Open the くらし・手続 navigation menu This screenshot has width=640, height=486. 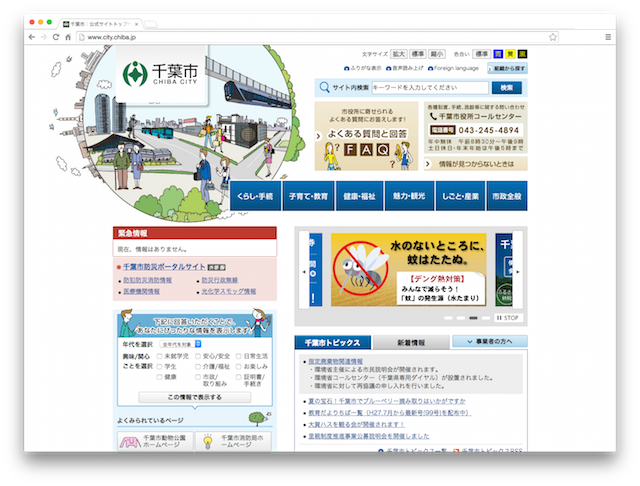(256, 196)
